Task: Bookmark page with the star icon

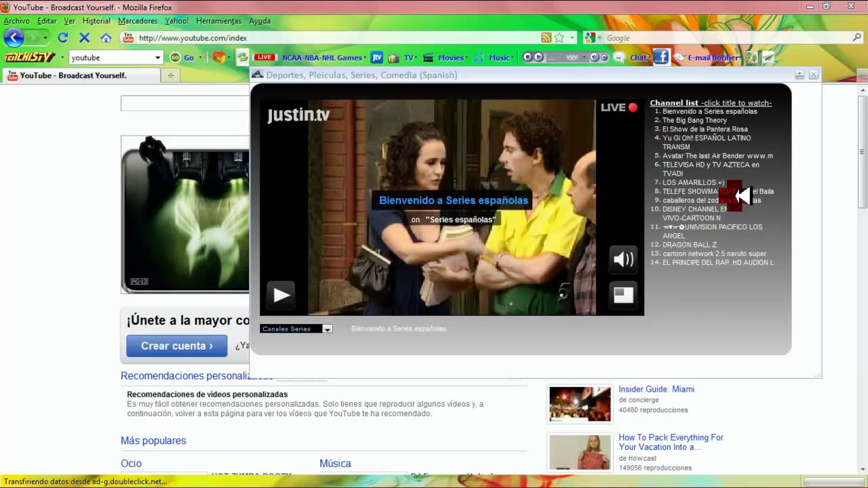Action: tap(559, 38)
